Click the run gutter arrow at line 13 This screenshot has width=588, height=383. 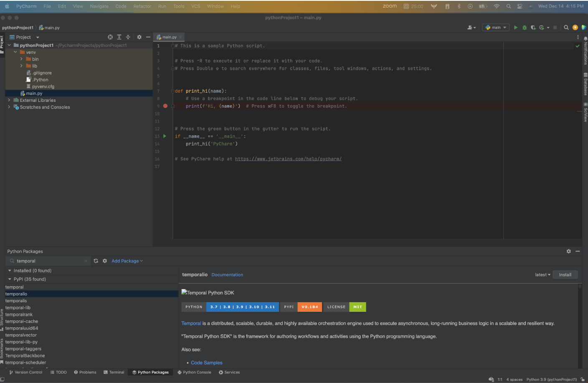click(x=165, y=136)
